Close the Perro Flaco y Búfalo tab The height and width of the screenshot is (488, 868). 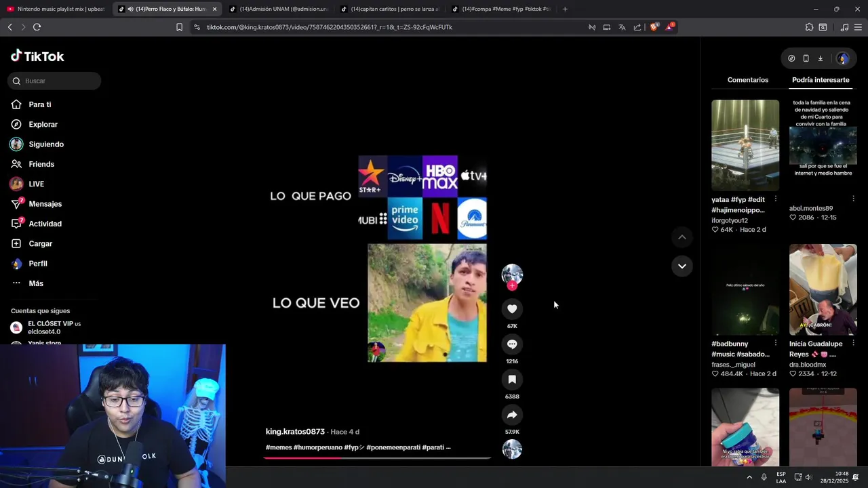pos(214,9)
